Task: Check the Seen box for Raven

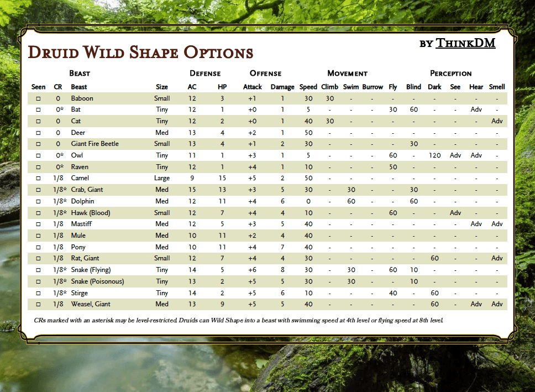Action: click(x=38, y=166)
